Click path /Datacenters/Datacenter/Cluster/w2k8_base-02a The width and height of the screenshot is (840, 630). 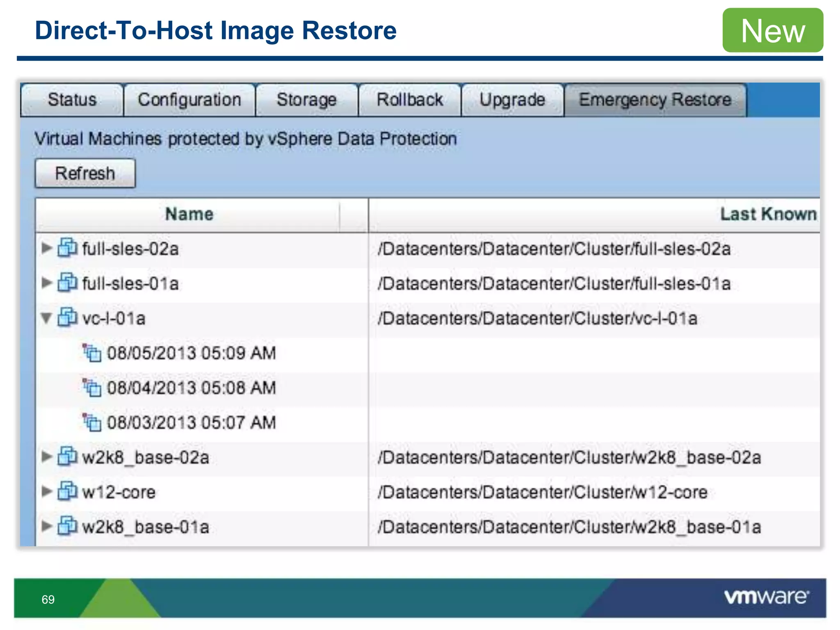pyautogui.click(x=569, y=458)
